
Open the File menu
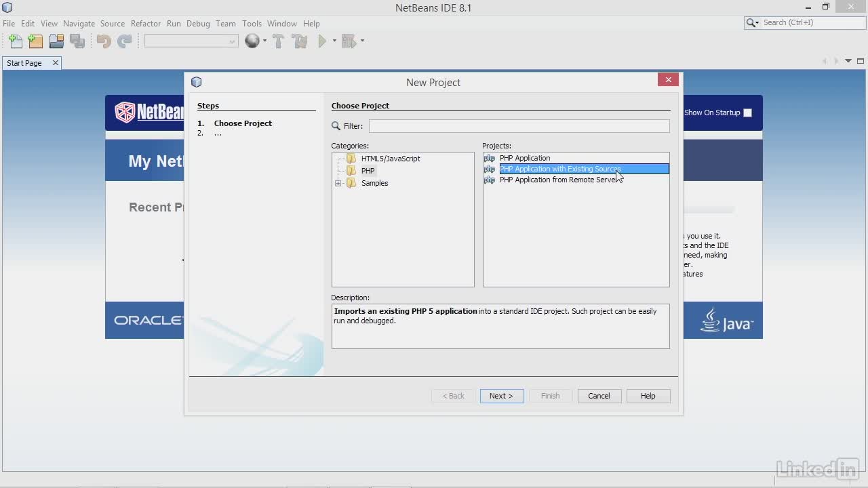click(9, 23)
